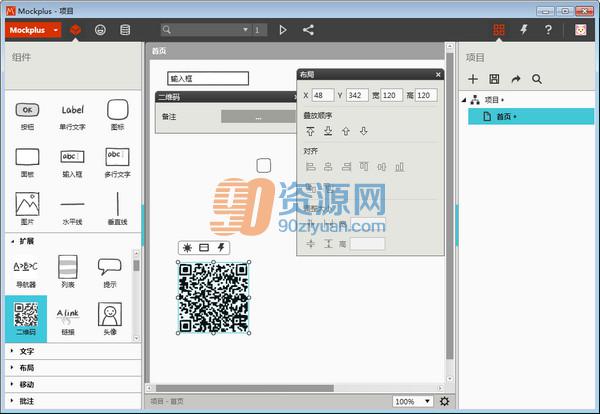
Task: Click the height 高 field
Action: pos(426,95)
